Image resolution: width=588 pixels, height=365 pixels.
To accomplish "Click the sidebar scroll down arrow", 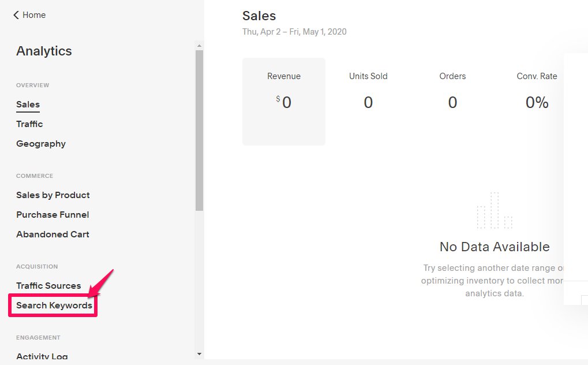I will click(199, 353).
